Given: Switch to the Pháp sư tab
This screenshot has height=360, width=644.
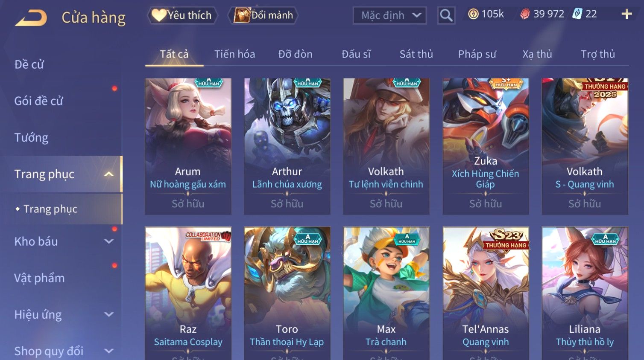Looking at the screenshot, I should pyautogui.click(x=477, y=54).
